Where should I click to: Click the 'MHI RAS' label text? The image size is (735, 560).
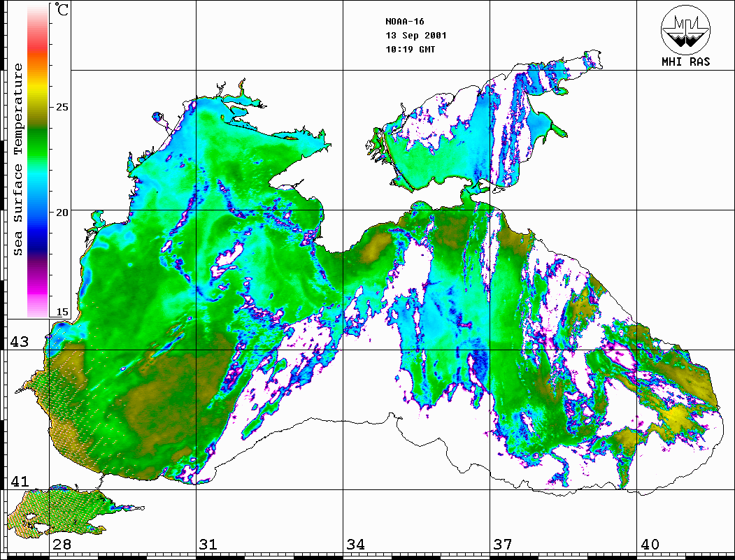685,62
